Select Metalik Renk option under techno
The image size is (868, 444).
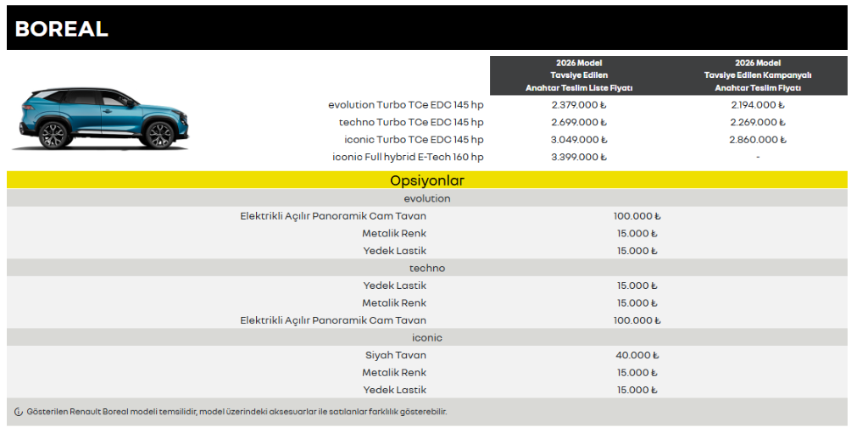(394, 302)
